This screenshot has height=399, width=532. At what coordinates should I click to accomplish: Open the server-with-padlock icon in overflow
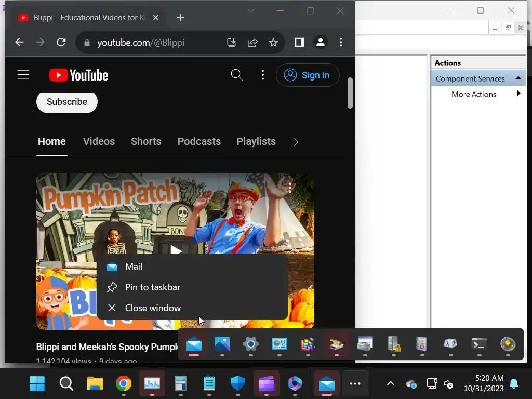(x=394, y=344)
